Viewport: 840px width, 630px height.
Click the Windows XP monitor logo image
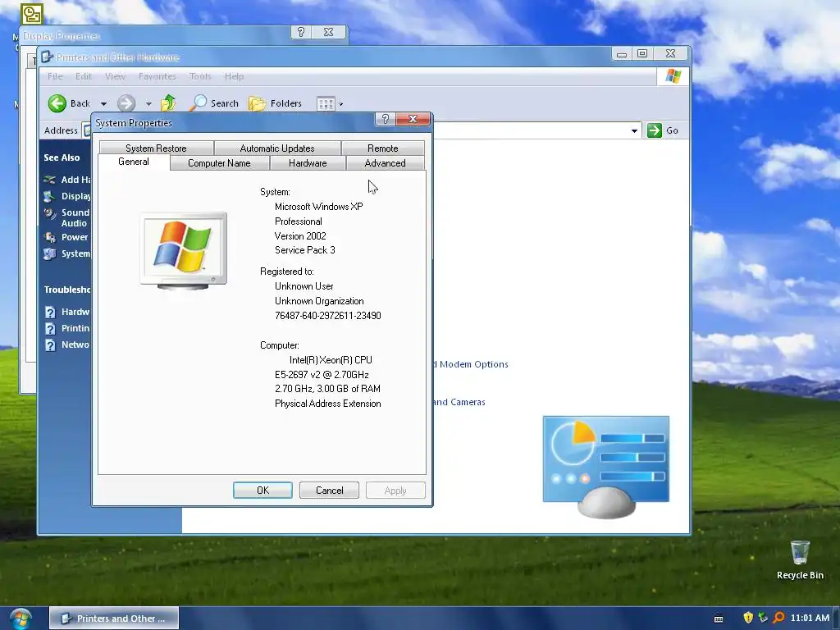tap(183, 251)
